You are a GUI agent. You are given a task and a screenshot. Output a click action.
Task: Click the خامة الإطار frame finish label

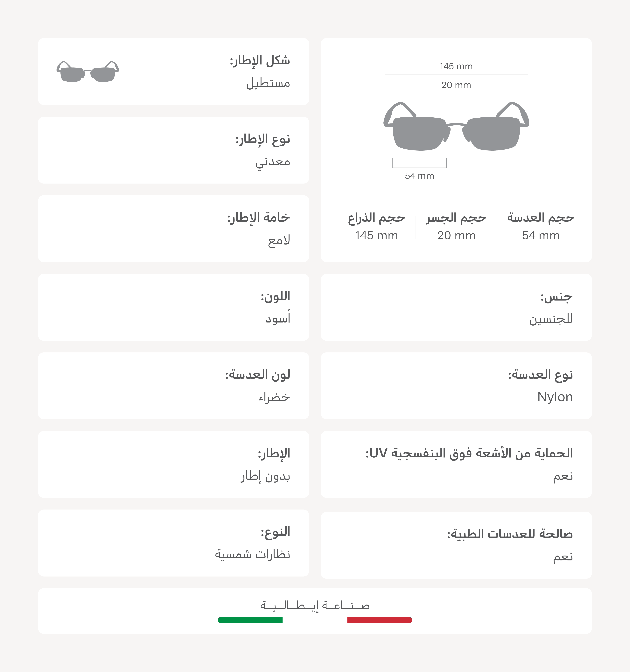tap(258, 218)
